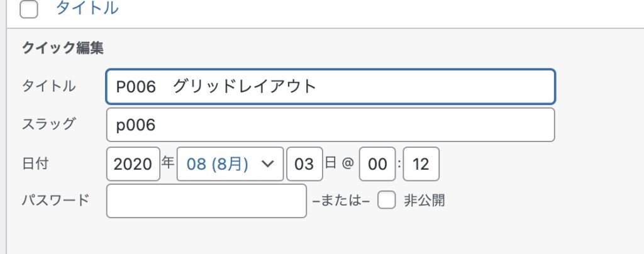This screenshot has height=254, width=644.
Task: Focus the slug field containing p006
Action: pyautogui.click(x=330, y=124)
